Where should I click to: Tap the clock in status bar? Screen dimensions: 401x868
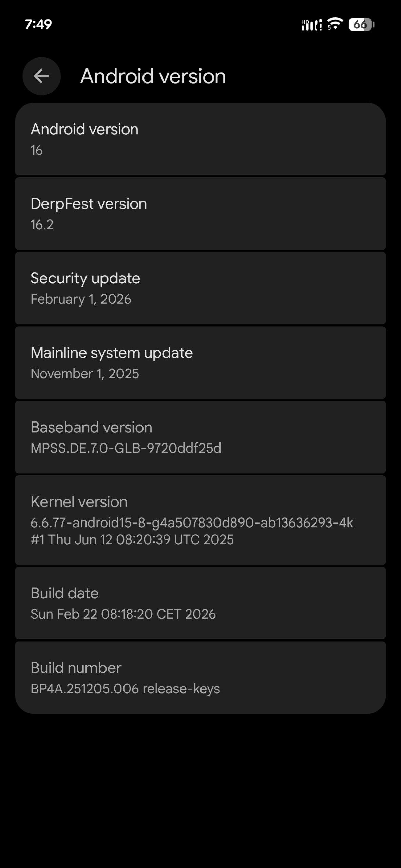coord(38,24)
